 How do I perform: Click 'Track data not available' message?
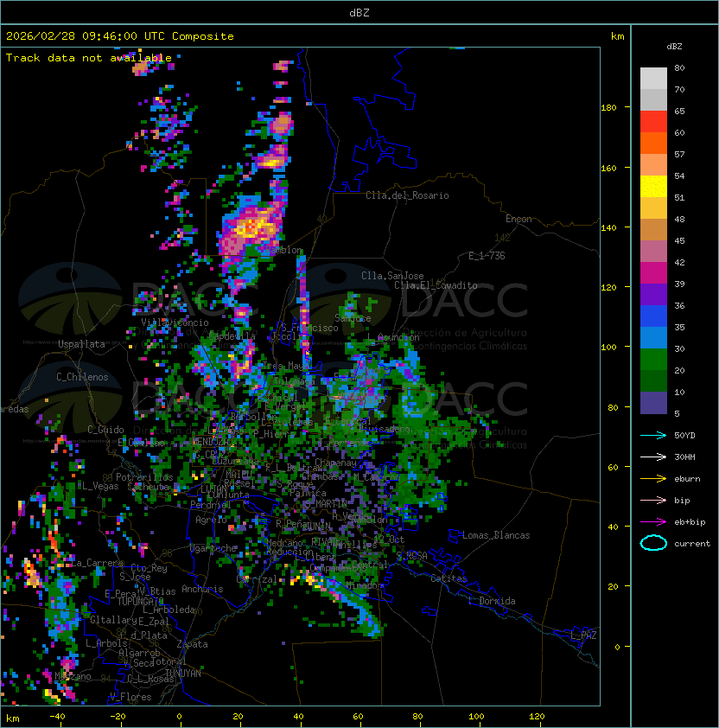tap(89, 58)
